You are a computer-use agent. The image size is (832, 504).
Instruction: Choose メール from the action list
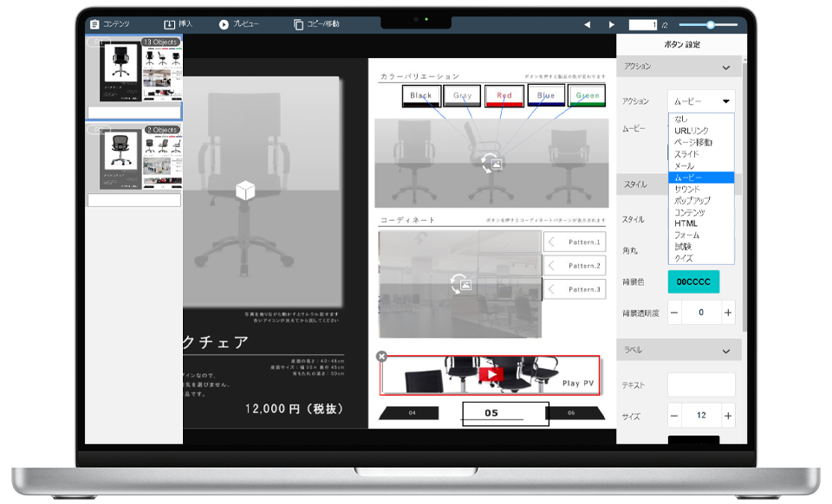(701, 166)
